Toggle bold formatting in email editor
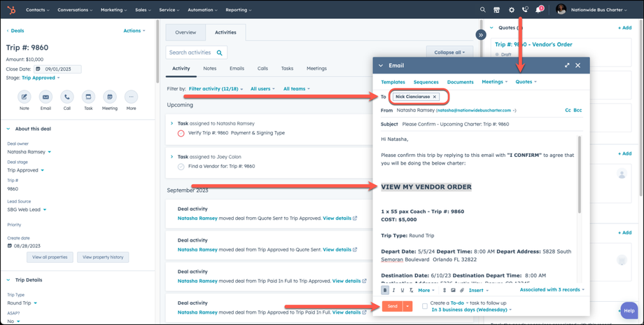 click(385, 290)
